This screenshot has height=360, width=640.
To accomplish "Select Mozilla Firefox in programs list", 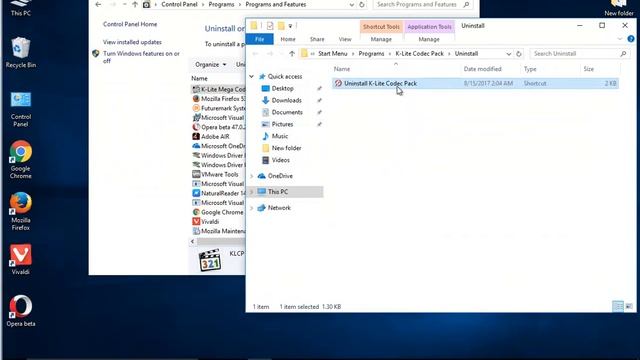I will (218, 99).
